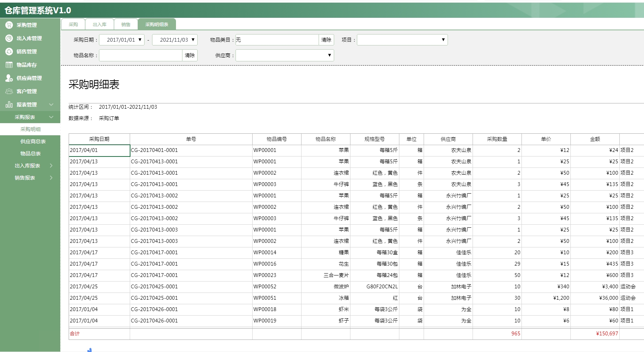Open 供应商管理 in the sidebar
The width and height of the screenshot is (644, 352).
coord(30,78)
